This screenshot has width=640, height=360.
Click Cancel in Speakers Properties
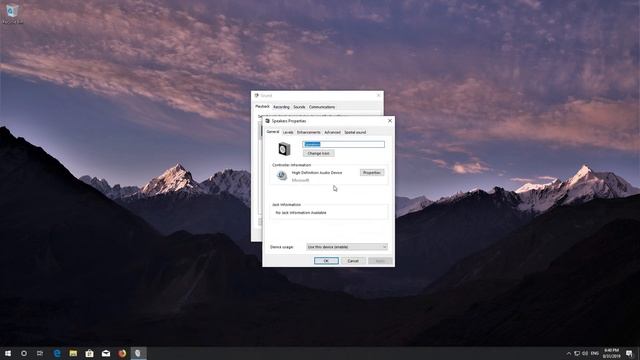tap(353, 261)
